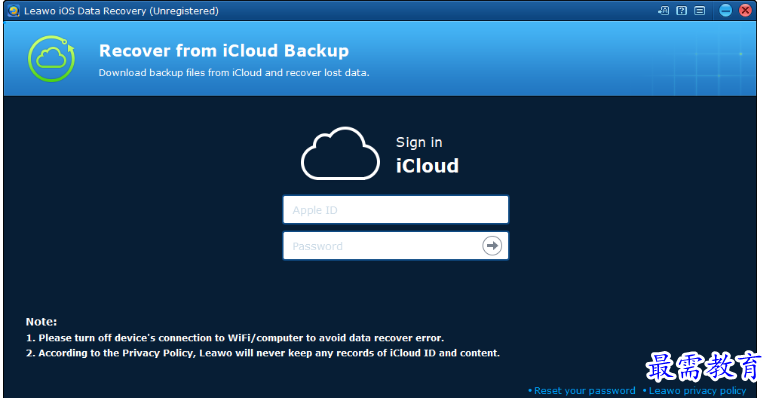This screenshot has width=770, height=398.
Task: Click the green iCloud recovery icon in header
Action: click(x=52, y=58)
